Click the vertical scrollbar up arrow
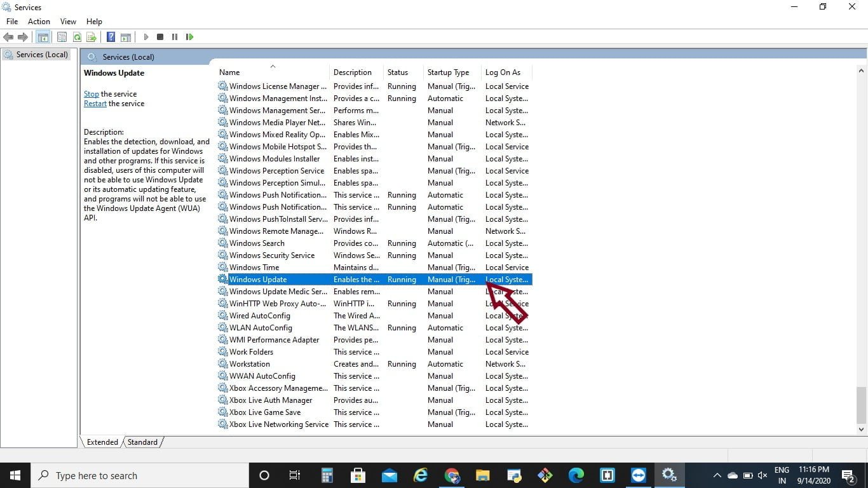Screen dimensions: 868x488 pyautogui.click(x=862, y=72)
